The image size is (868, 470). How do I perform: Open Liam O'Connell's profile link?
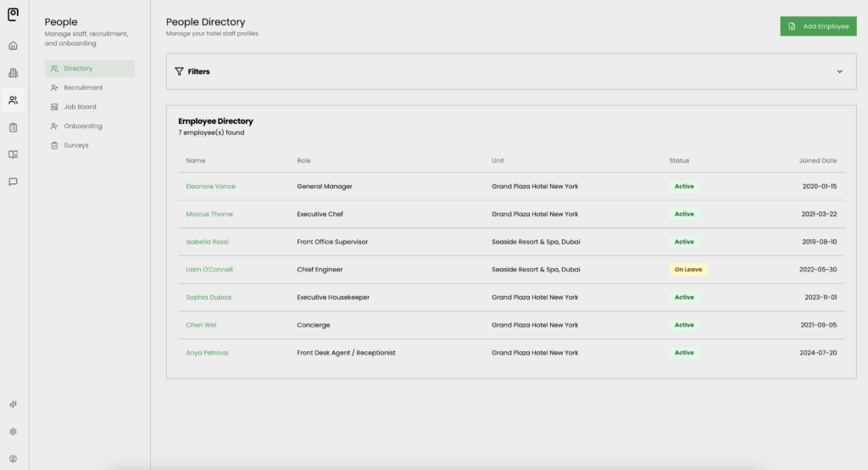click(209, 270)
